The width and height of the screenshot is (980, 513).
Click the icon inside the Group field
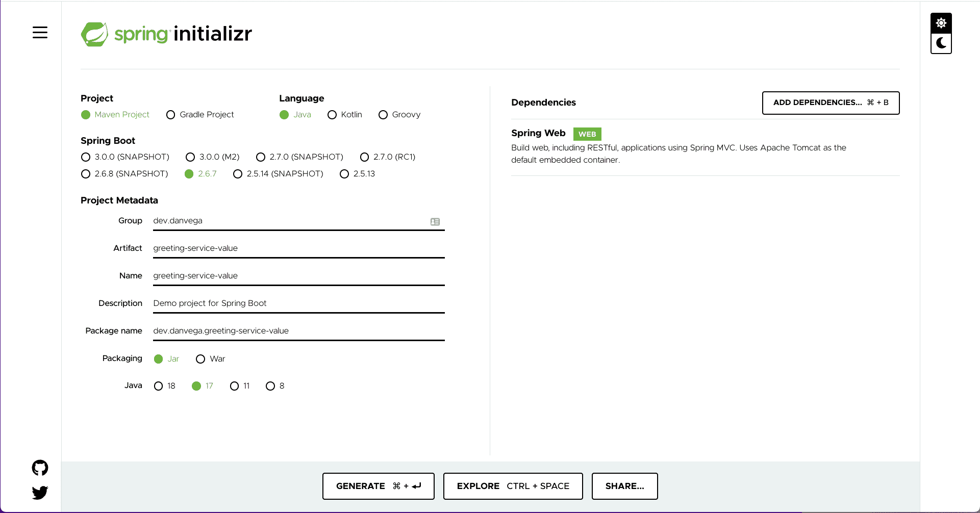click(x=435, y=222)
